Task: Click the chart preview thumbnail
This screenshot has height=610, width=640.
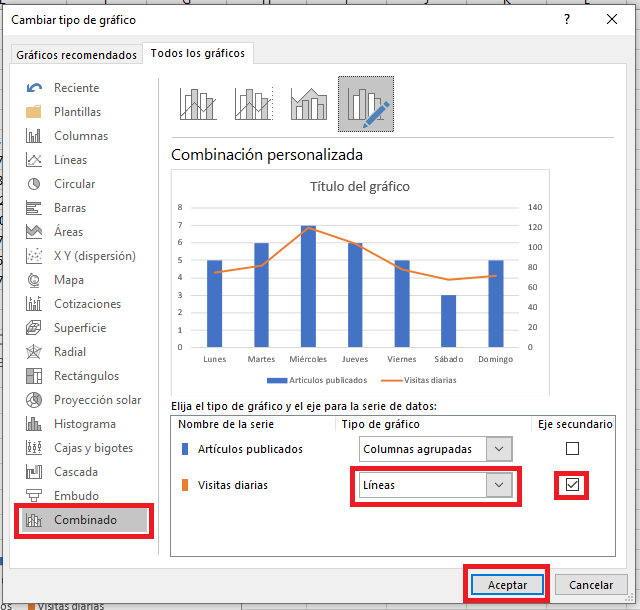Action: 360,282
